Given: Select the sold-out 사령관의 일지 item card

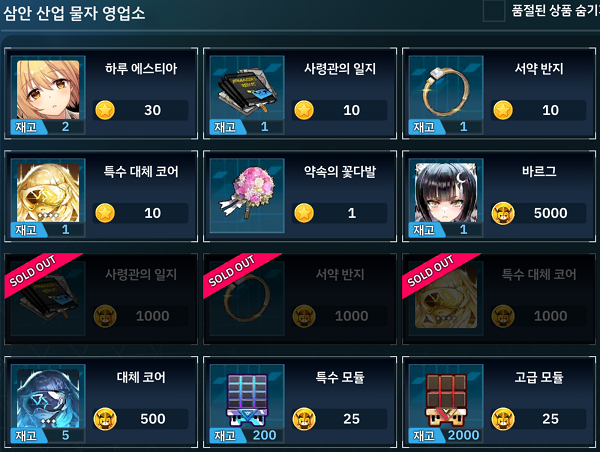Looking at the screenshot, I should pos(101,299).
